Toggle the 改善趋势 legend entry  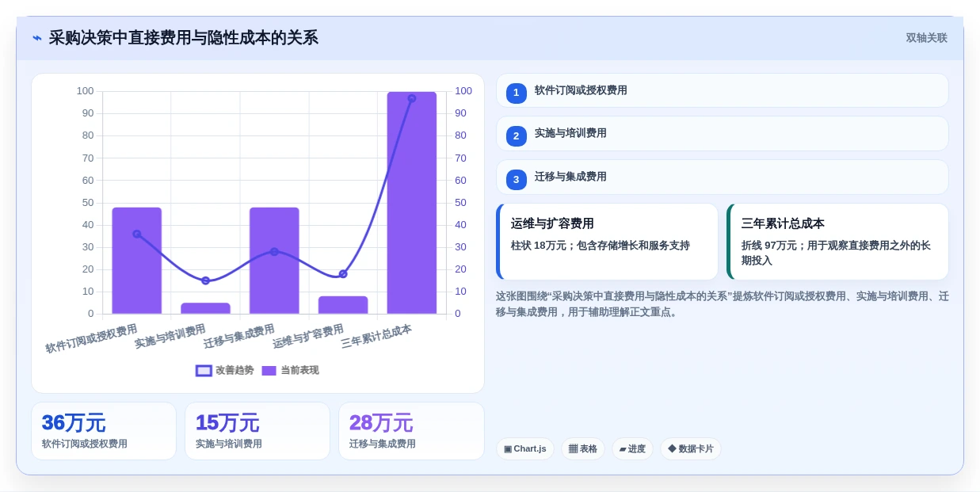coord(225,370)
